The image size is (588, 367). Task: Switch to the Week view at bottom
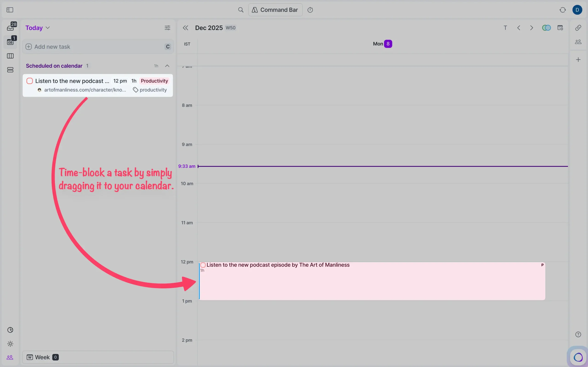[x=42, y=357]
